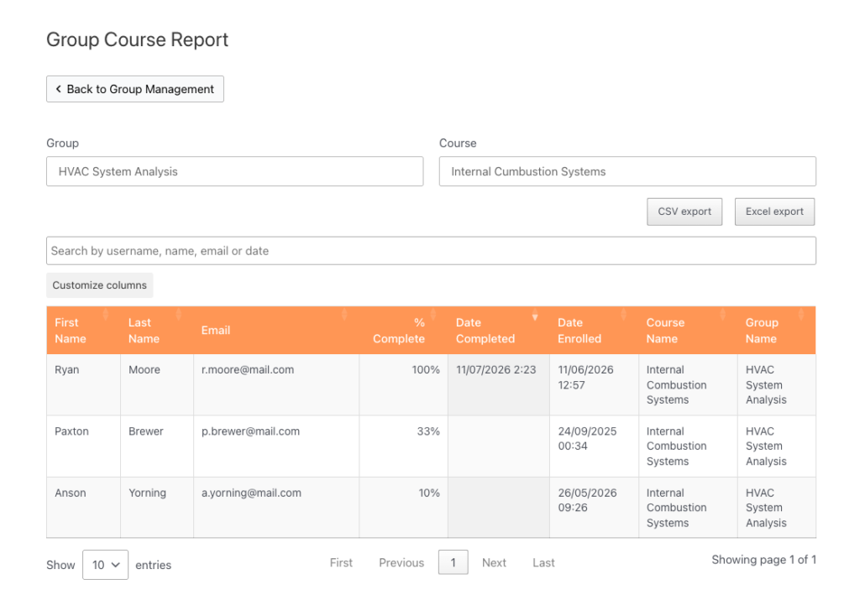
Task: Click the Group Name column header text
Action: pyautogui.click(x=762, y=331)
